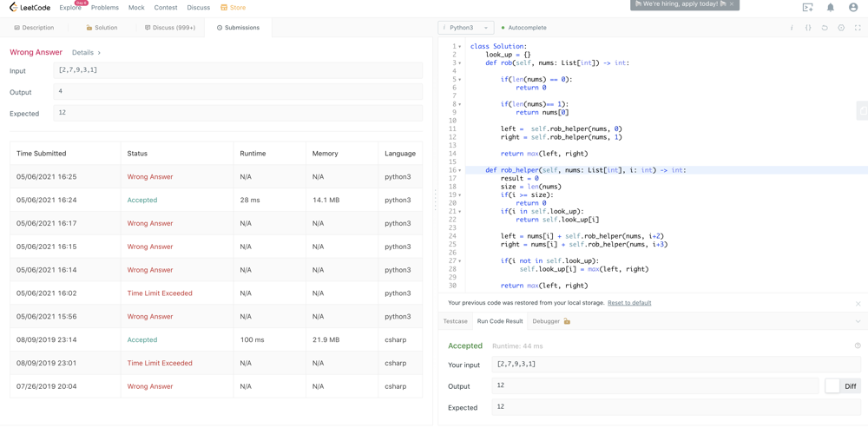This screenshot has height=428, width=868.
Task: Click the Autocomplete indicator
Action: tap(523, 28)
